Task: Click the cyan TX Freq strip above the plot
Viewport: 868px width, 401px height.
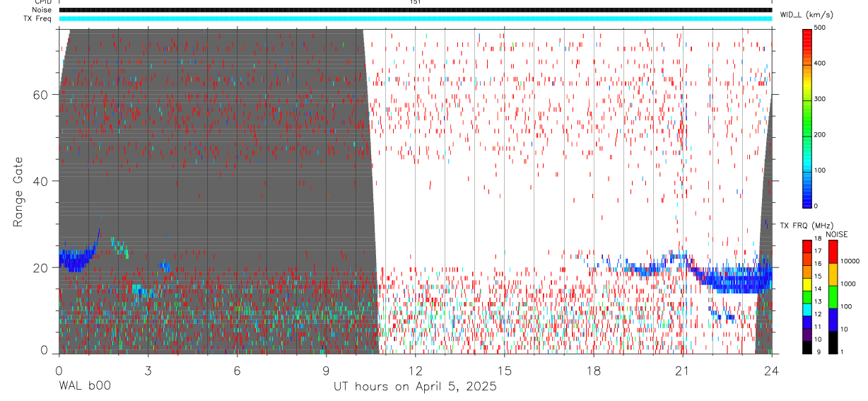Action: click(416, 18)
